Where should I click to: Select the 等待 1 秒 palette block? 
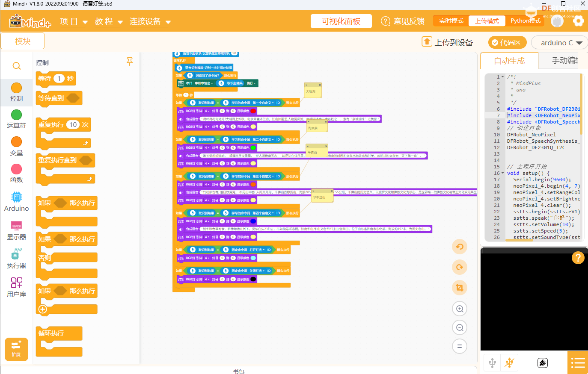[56, 79]
